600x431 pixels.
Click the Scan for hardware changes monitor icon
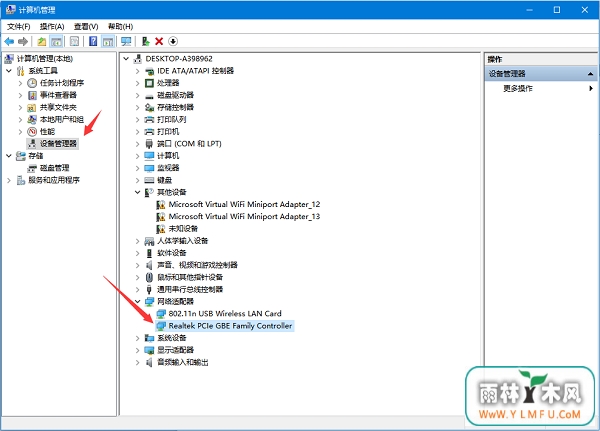tap(126, 41)
